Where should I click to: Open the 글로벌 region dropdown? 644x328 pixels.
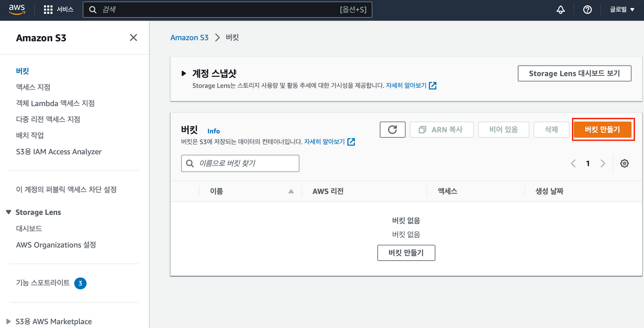tap(622, 10)
